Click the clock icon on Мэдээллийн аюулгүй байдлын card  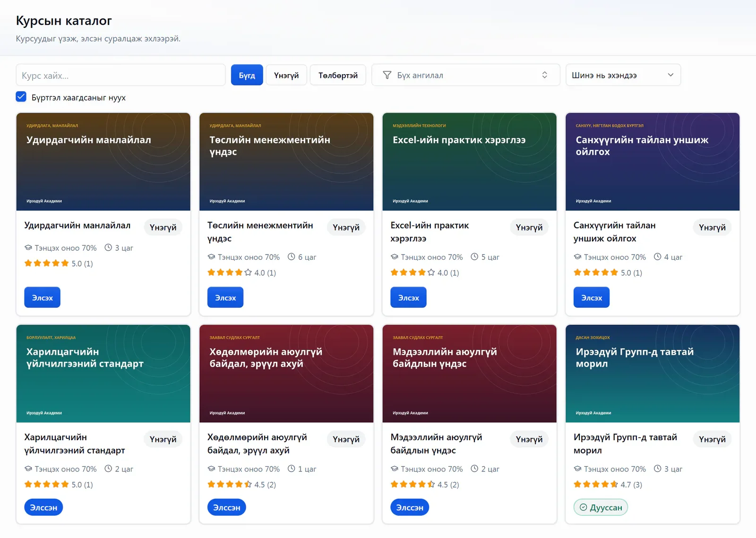474,469
